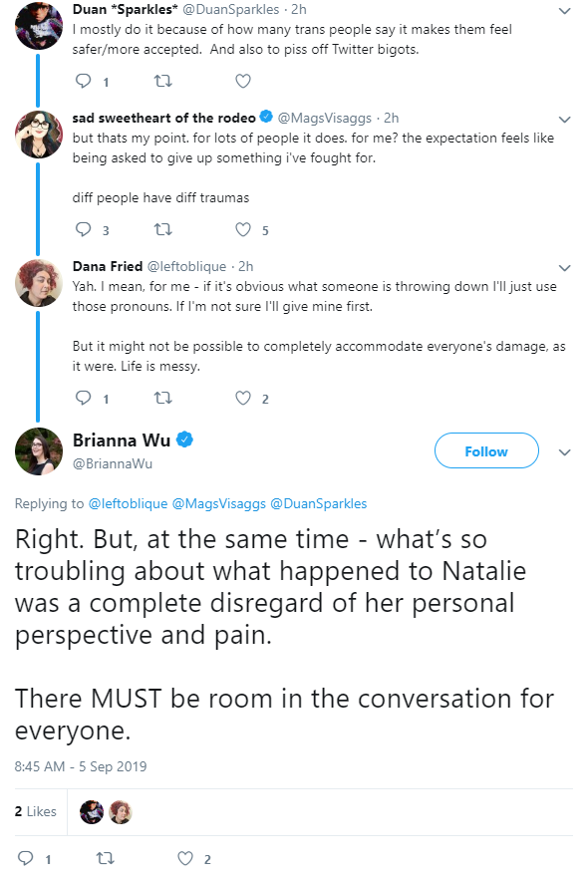Open the @leftoblique mention link

(x=129, y=503)
